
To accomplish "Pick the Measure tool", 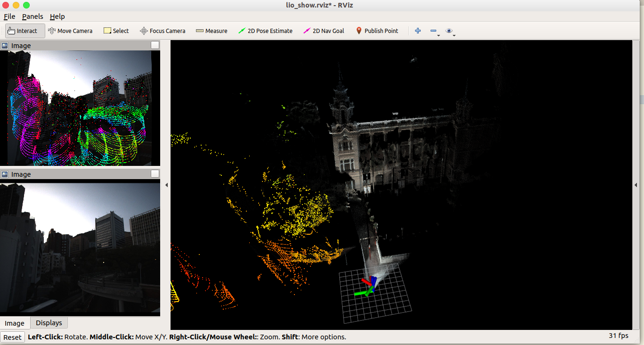I will [x=212, y=31].
